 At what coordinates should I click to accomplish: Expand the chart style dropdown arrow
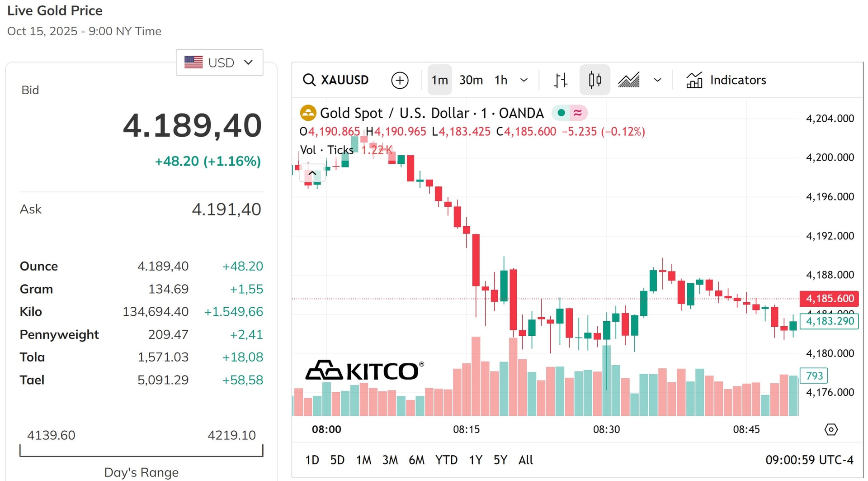click(x=658, y=80)
